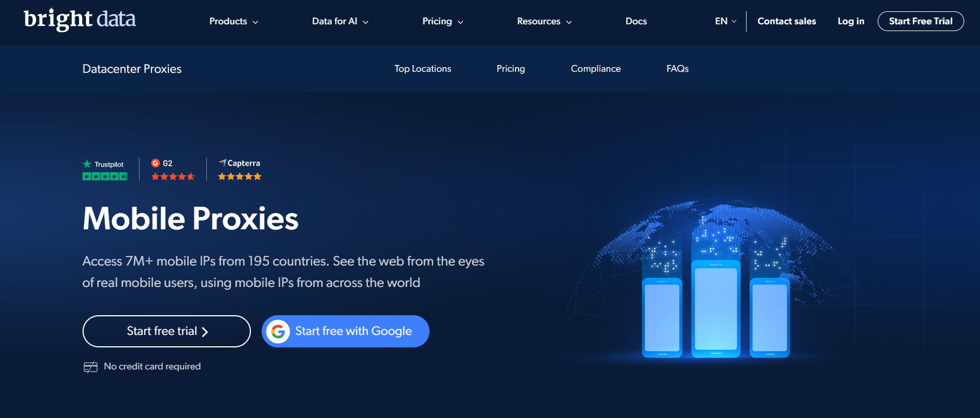980x418 pixels.
Task: Expand the Data for AI menu
Action: click(x=340, y=21)
